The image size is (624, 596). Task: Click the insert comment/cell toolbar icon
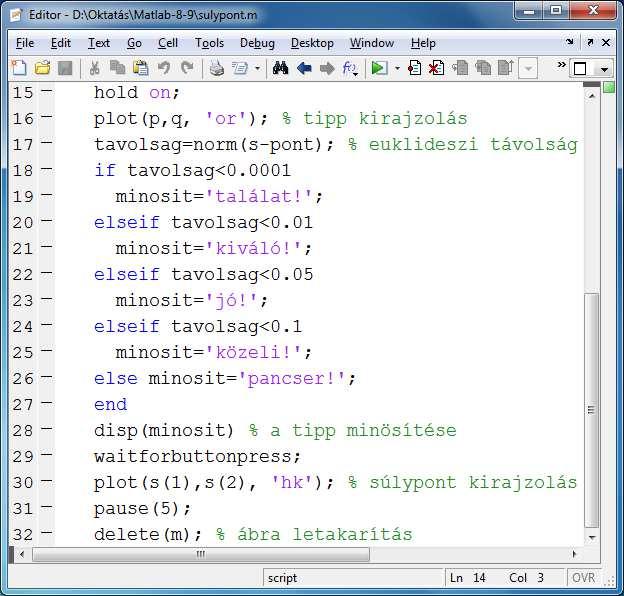pos(240,68)
